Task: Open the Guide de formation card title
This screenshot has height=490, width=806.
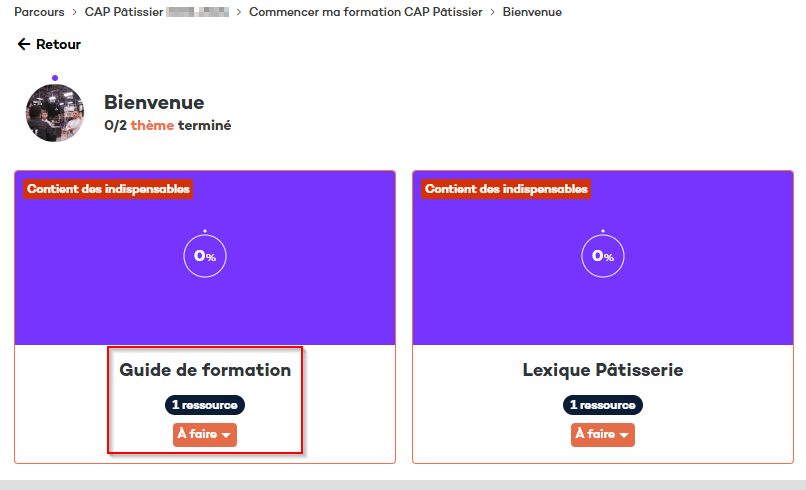Action: pyautogui.click(x=205, y=370)
